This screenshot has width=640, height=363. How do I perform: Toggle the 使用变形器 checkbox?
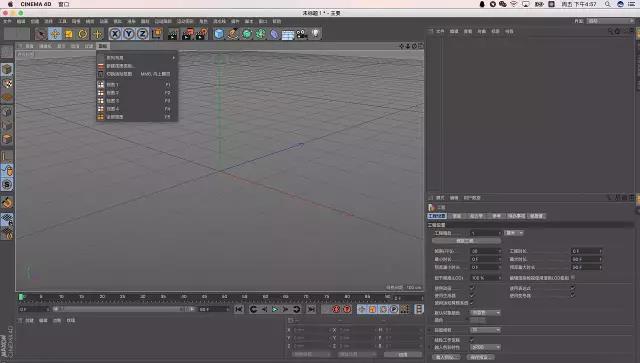pos(573,295)
